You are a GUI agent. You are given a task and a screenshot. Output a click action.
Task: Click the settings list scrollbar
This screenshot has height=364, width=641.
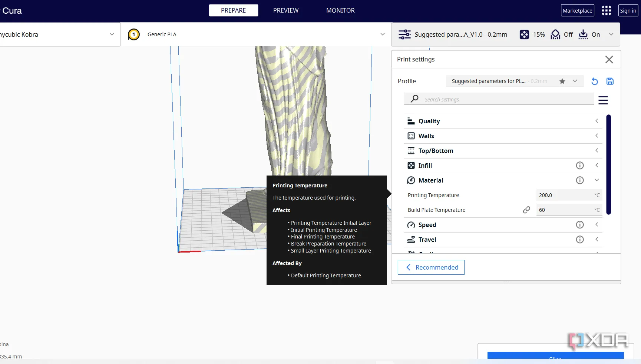click(608, 165)
